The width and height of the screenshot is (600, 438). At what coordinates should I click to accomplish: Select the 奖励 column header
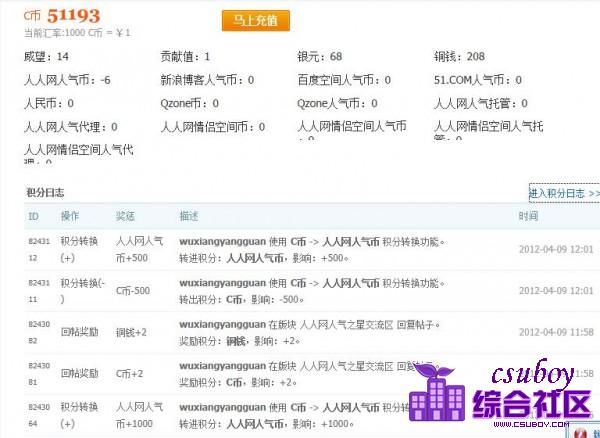(x=125, y=216)
